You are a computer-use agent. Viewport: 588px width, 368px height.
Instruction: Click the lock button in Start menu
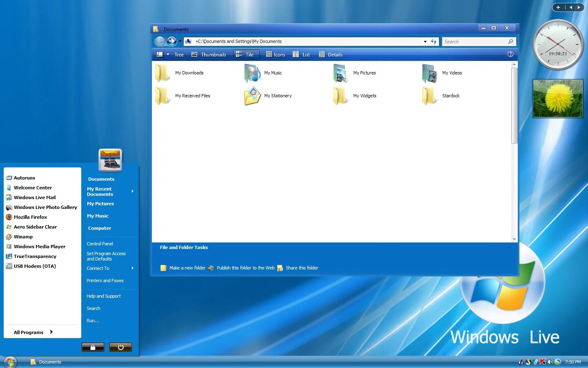point(93,347)
